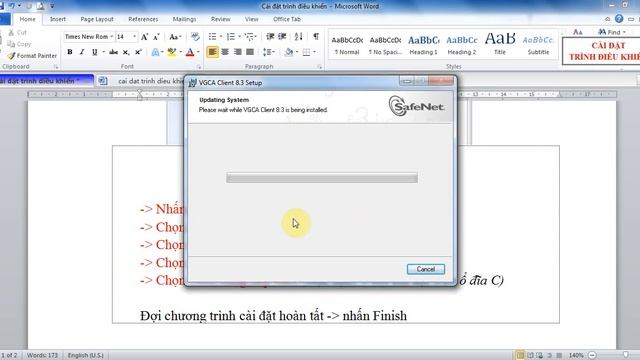Image resolution: width=640 pixels, height=360 pixels.
Task: Toggle Underline formatting in Word
Action: coord(95,52)
